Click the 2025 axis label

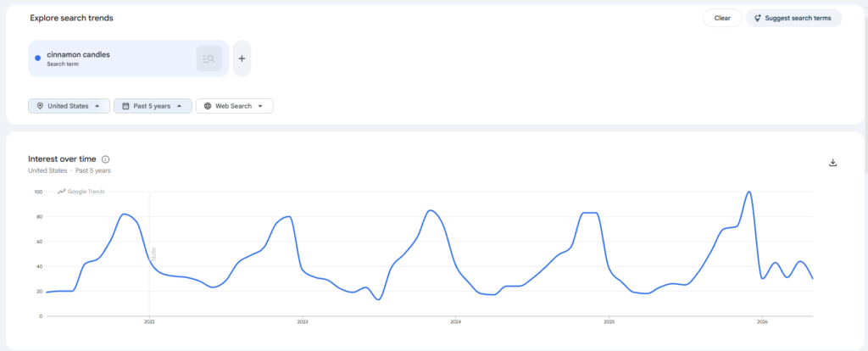[x=609, y=321]
